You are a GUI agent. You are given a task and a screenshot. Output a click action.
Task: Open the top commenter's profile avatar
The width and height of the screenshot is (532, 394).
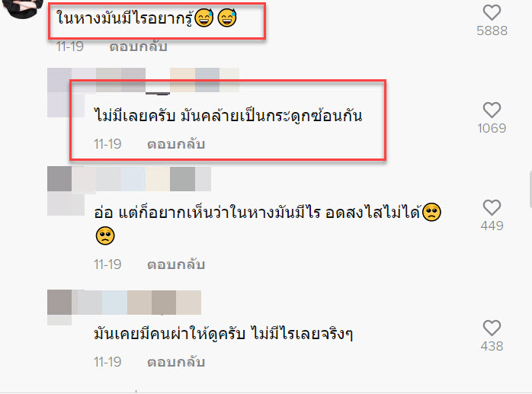click(23, 7)
